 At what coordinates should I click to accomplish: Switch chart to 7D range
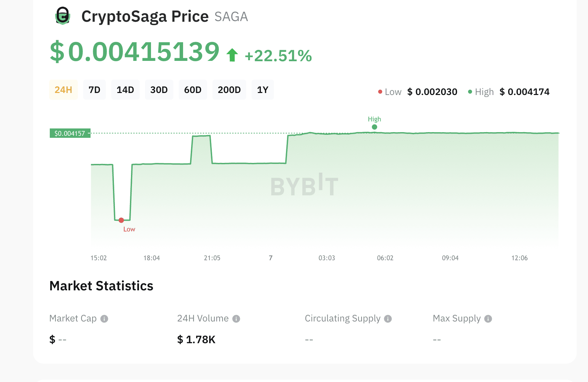95,90
